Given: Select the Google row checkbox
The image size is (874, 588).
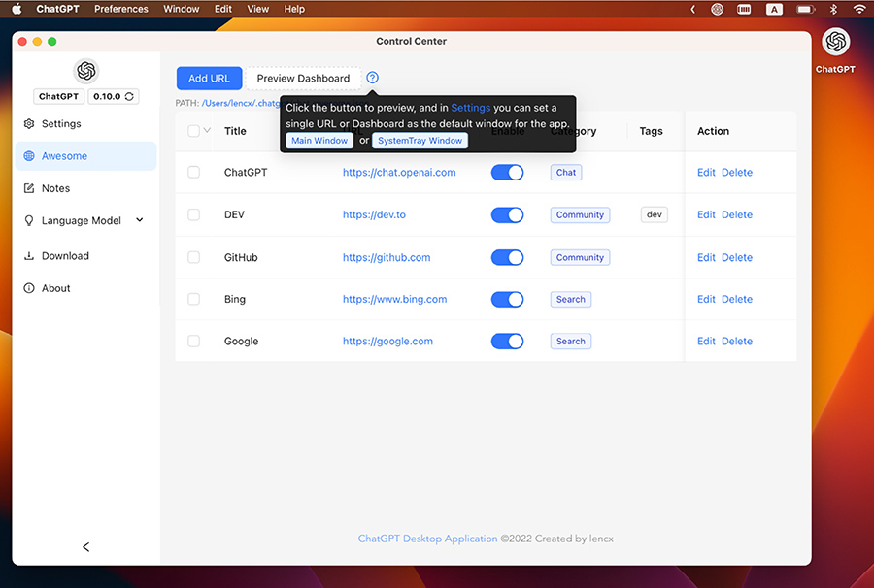Looking at the screenshot, I should 193,341.
